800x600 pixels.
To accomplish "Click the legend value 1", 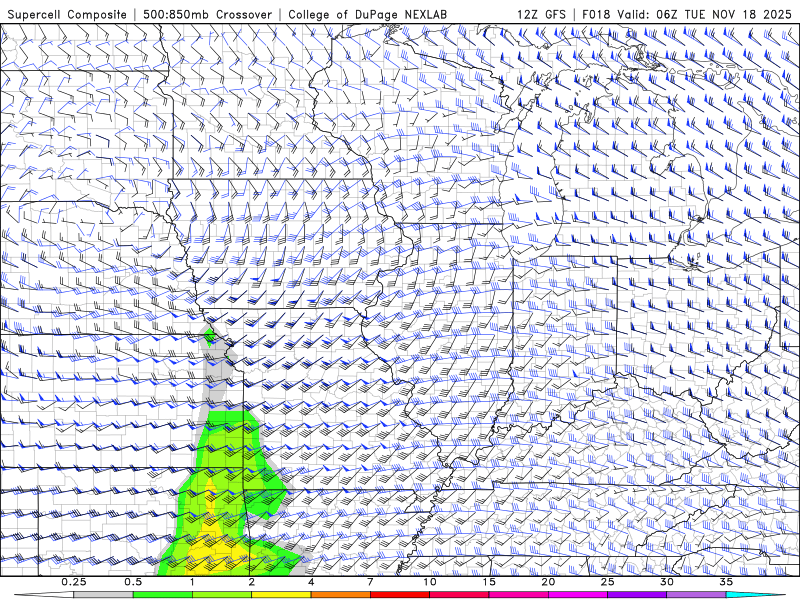I will click(x=192, y=582).
